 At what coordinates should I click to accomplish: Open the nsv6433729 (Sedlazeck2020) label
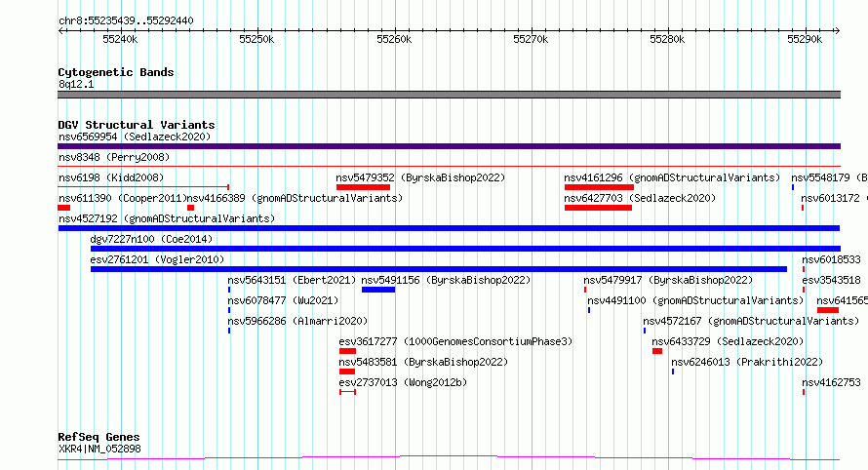point(728,341)
